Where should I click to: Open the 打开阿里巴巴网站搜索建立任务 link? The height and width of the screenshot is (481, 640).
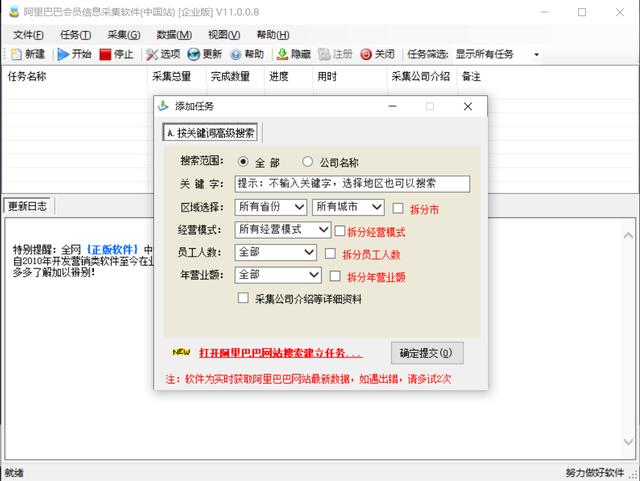280,353
